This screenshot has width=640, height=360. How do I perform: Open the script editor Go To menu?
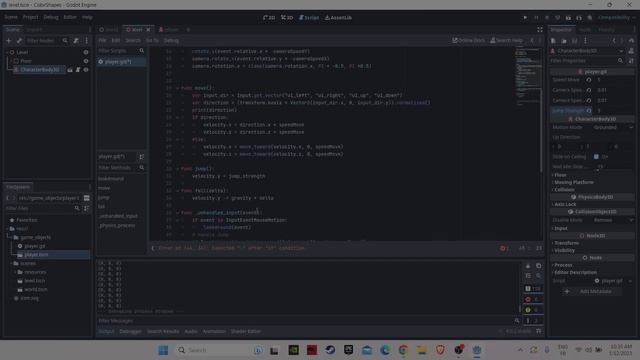point(152,41)
